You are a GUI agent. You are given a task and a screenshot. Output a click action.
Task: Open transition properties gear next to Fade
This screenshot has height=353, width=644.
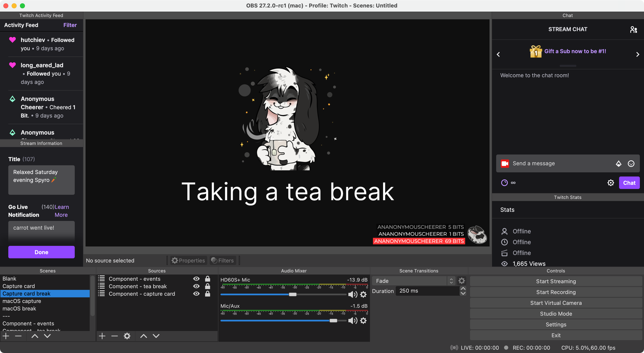pos(462,281)
